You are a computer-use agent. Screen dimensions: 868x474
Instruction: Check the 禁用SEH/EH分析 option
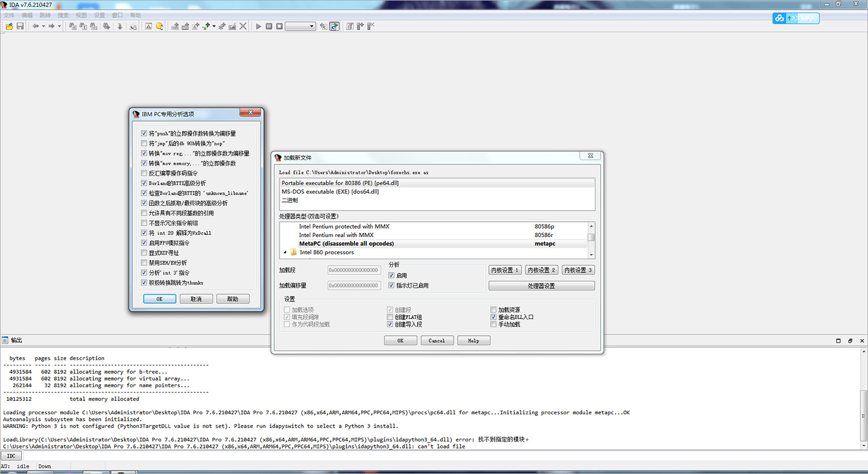[x=144, y=263]
